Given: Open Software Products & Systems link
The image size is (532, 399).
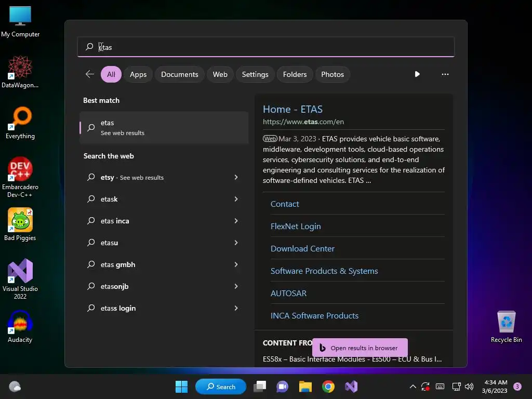Looking at the screenshot, I should [x=324, y=271].
